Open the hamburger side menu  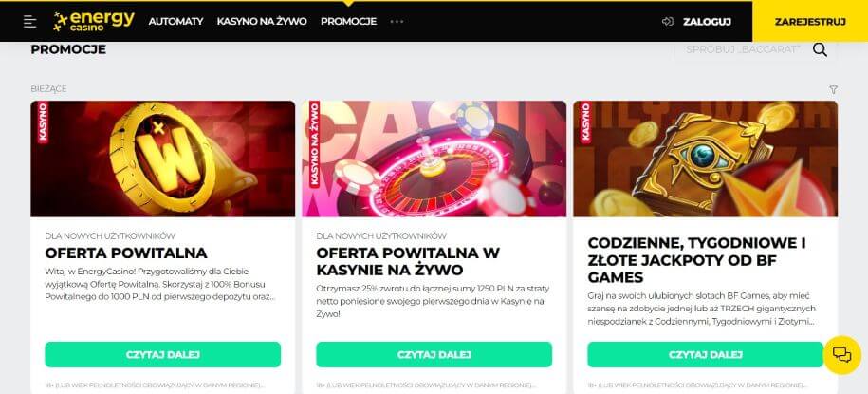[x=30, y=22]
